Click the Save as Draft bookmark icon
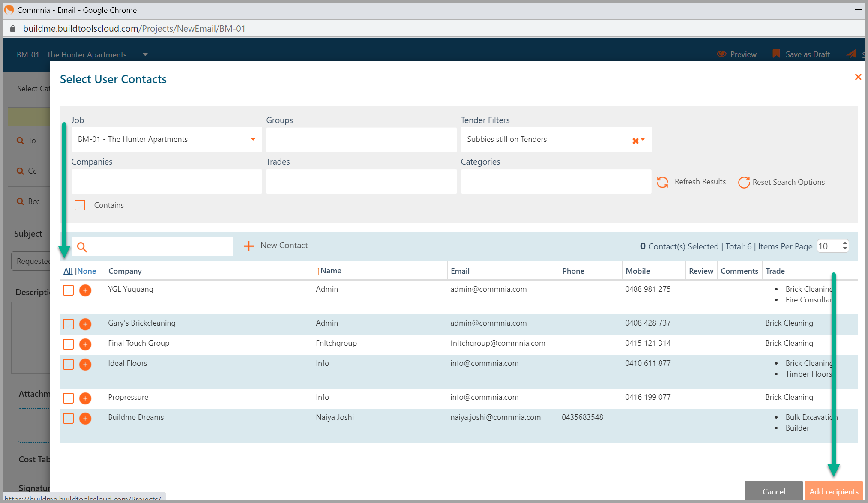Screen dimensions: 868x503 [x=776, y=54]
